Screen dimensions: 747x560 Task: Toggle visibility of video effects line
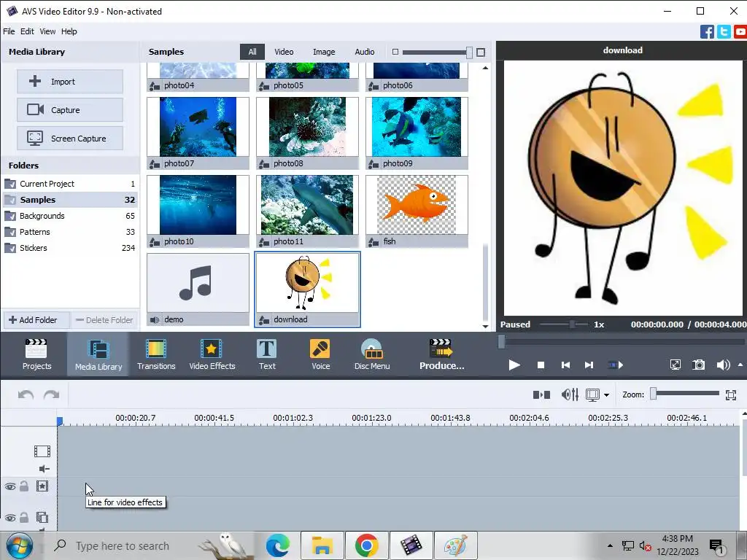(10, 486)
